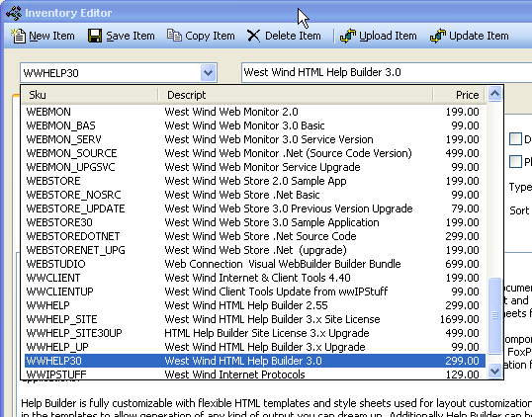Click the Update Item label

(x=479, y=36)
